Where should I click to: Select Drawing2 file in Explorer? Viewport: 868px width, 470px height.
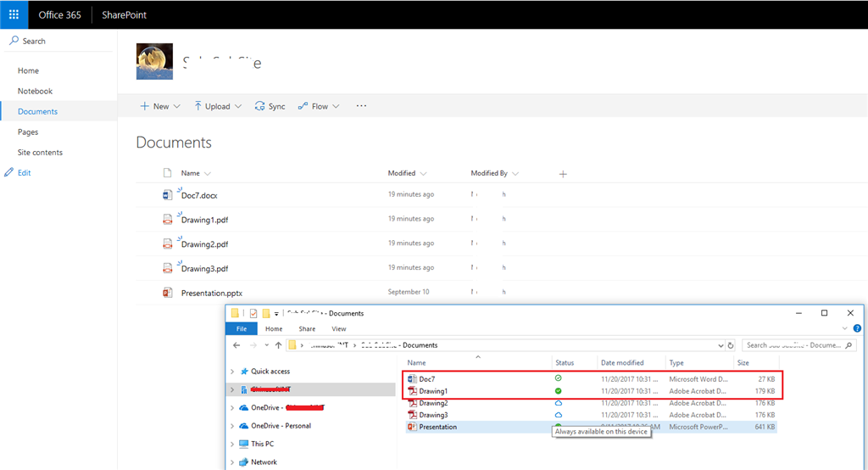coord(433,403)
